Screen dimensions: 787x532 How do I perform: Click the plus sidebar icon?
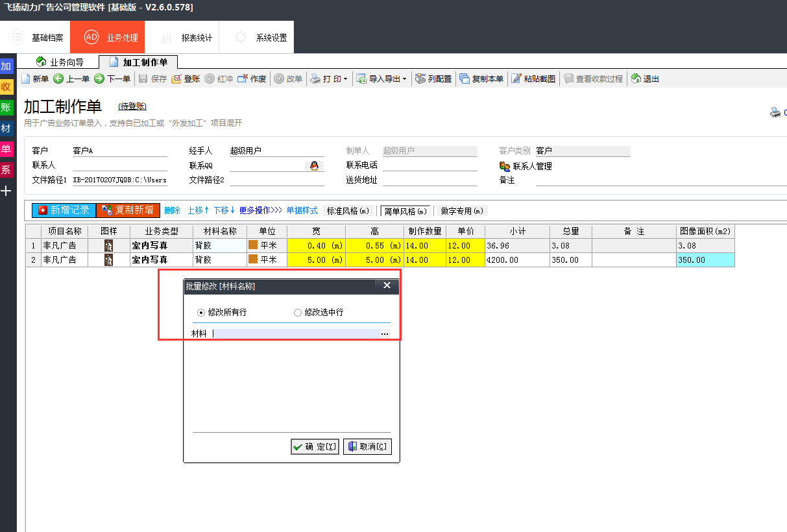[6, 191]
